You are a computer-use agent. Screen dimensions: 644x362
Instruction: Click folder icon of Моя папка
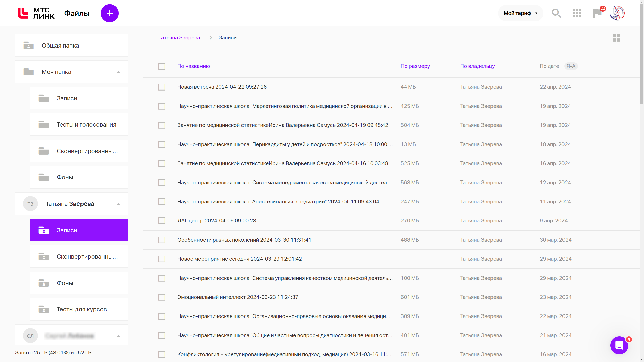coord(28,72)
